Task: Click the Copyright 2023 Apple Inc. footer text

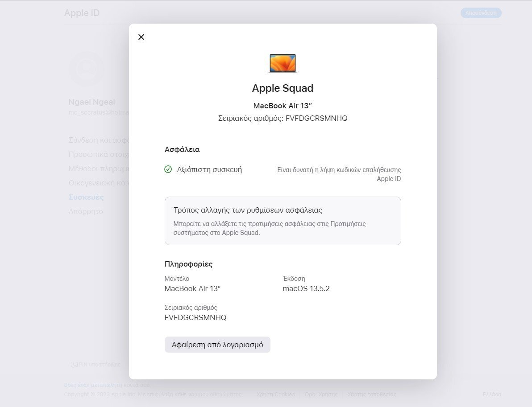Action: [x=154, y=395]
